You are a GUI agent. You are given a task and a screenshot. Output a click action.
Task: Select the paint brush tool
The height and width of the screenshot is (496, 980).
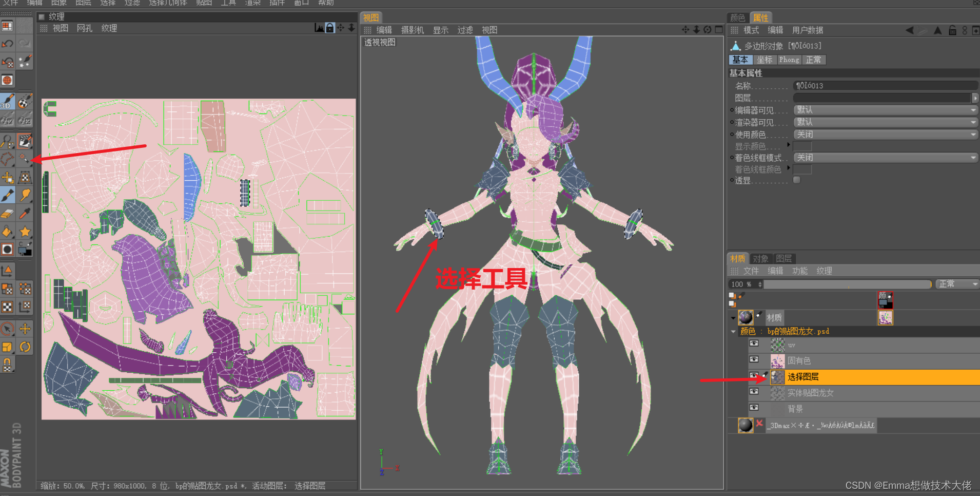[x=7, y=195]
